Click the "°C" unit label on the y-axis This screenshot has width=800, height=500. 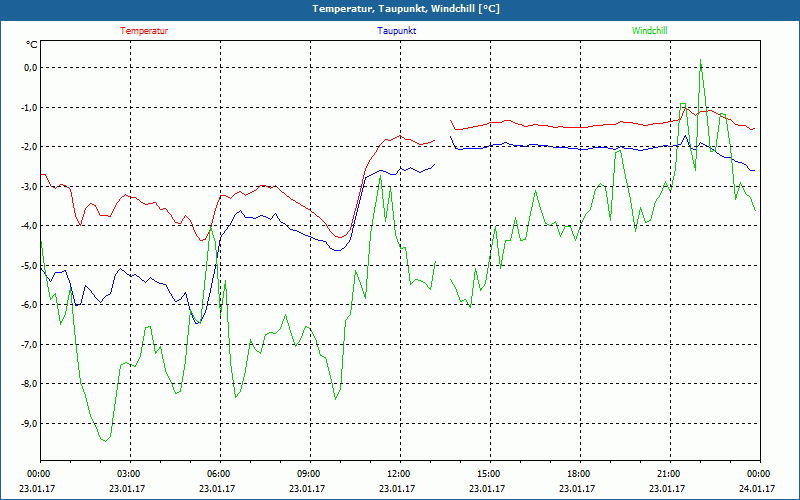tap(32, 45)
